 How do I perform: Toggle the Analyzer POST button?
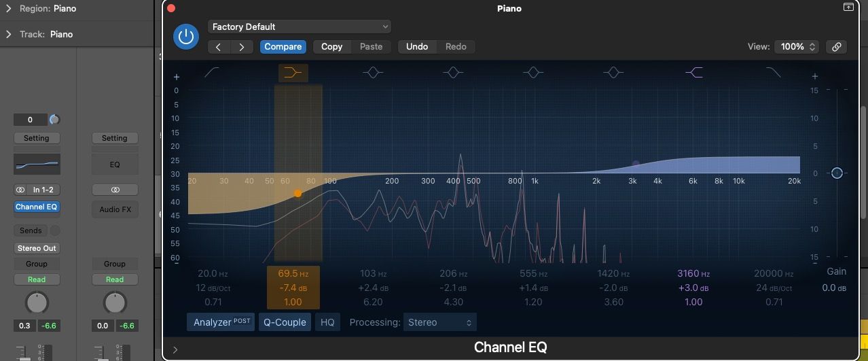(221, 322)
